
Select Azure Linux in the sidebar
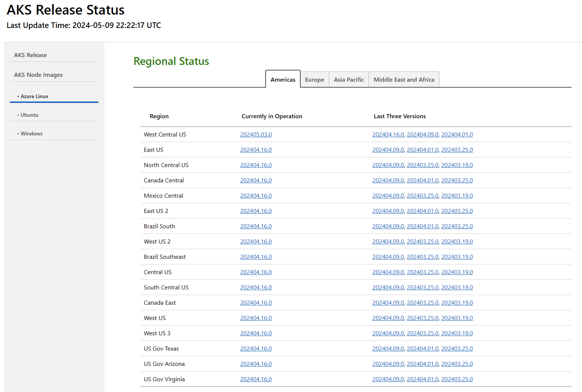click(34, 96)
